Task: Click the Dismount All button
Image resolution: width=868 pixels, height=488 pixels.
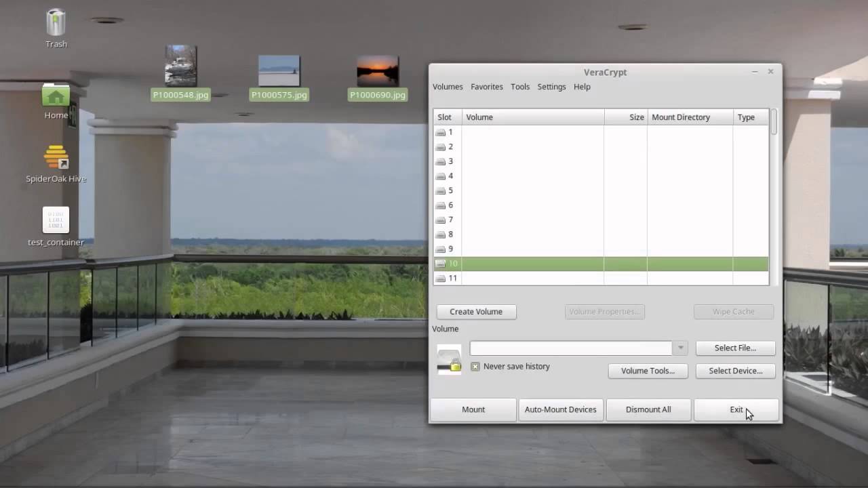Action: 648,409
